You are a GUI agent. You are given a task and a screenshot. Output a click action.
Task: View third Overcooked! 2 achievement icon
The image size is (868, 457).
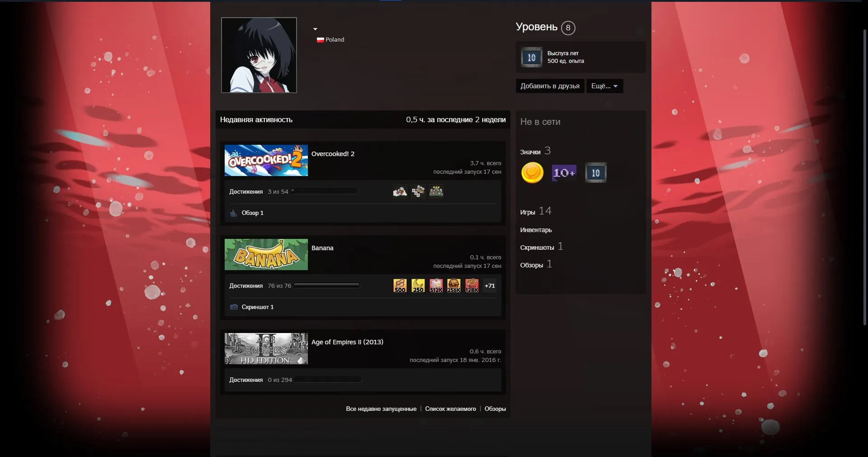[x=436, y=191]
